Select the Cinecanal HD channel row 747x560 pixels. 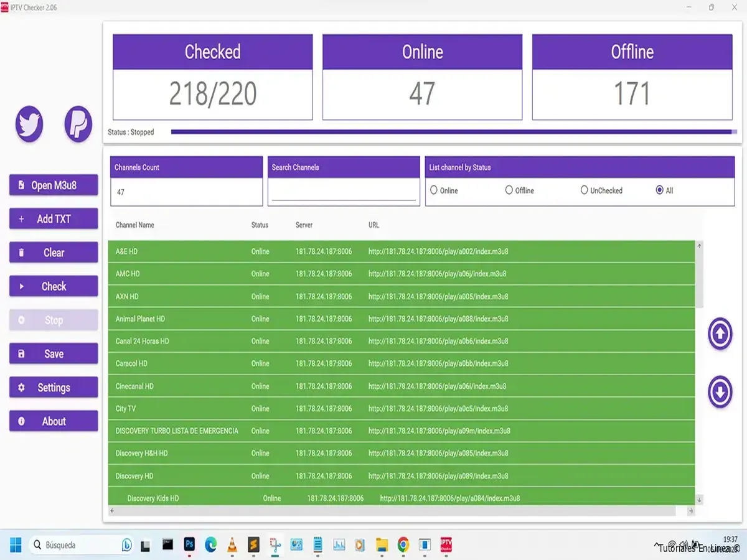[x=402, y=386]
